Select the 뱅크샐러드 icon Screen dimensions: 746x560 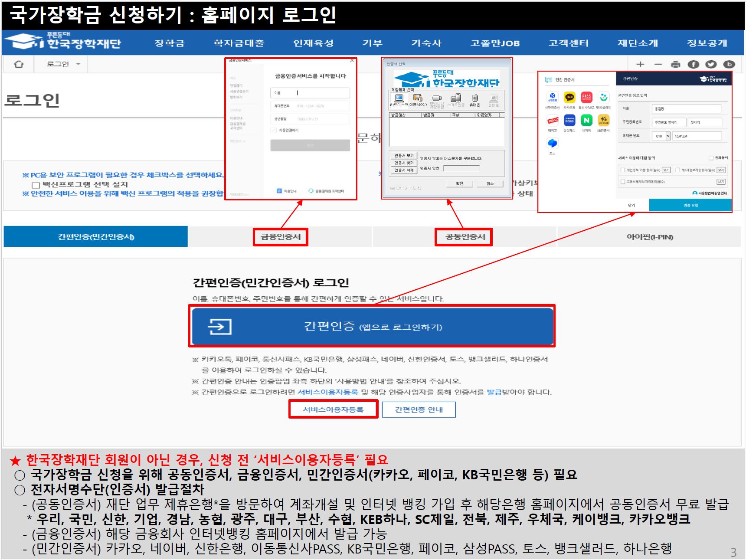click(603, 97)
